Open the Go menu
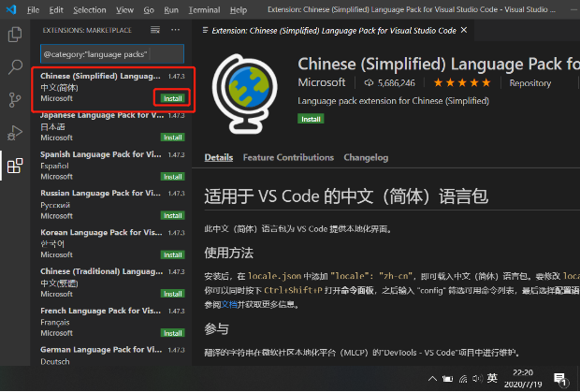Screen dimensions: 580x392 pos(149,10)
